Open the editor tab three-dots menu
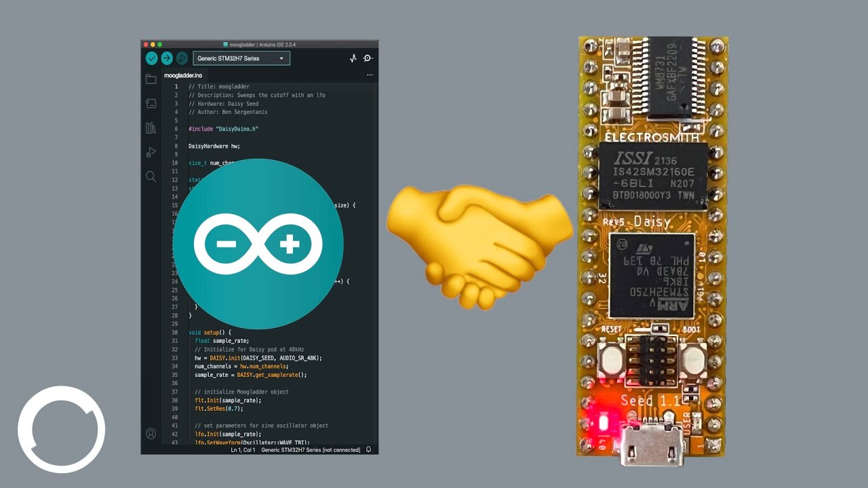The height and width of the screenshot is (488, 868). [370, 75]
